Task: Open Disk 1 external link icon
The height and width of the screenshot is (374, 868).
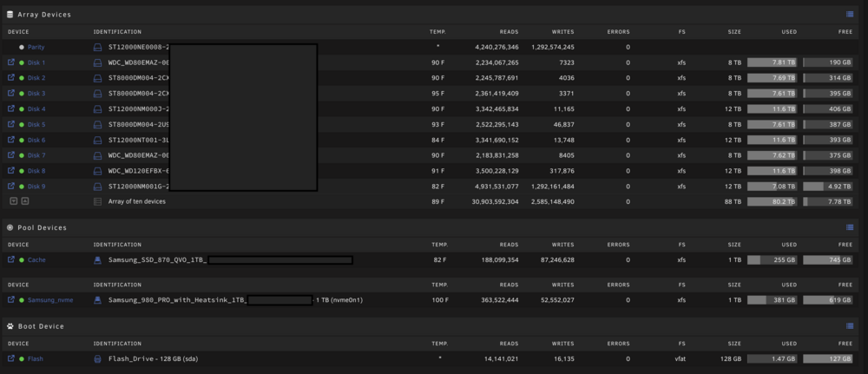Action: point(11,62)
